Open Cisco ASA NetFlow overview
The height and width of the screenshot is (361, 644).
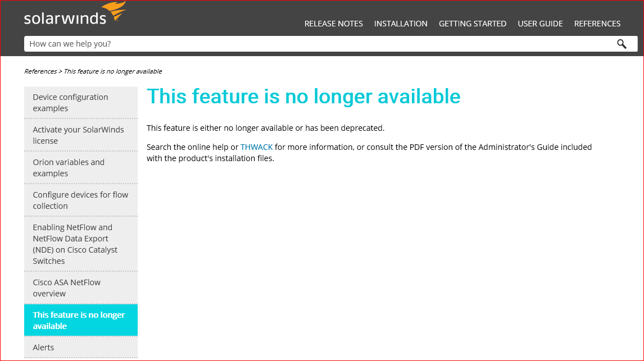pos(81,288)
